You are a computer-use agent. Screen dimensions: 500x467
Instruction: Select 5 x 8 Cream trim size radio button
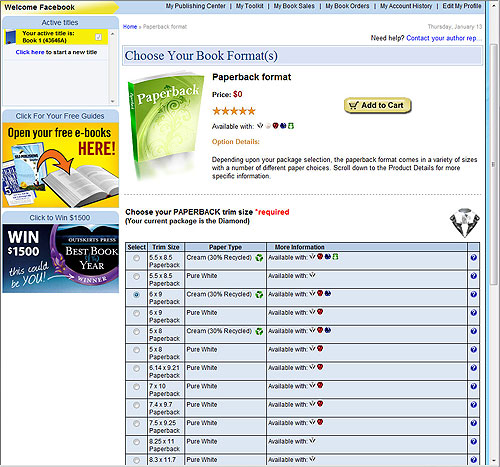click(136, 331)
